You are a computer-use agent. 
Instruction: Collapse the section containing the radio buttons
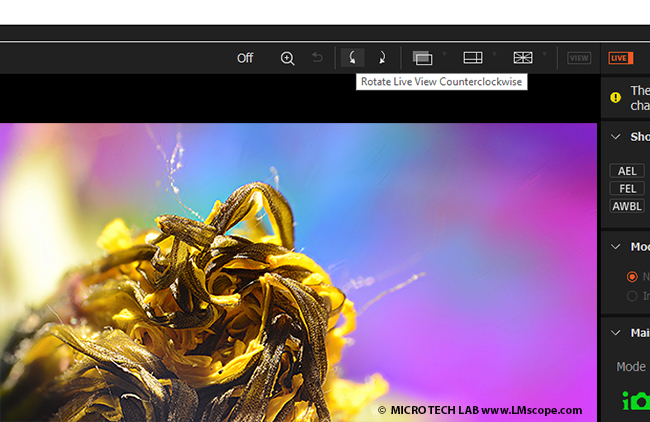point(615,246)
